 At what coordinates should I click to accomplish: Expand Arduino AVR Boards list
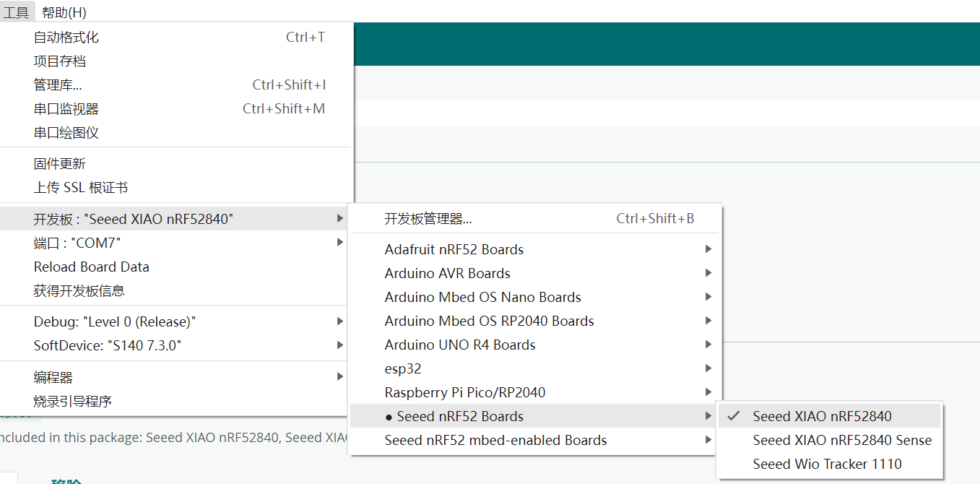(535, 274)
